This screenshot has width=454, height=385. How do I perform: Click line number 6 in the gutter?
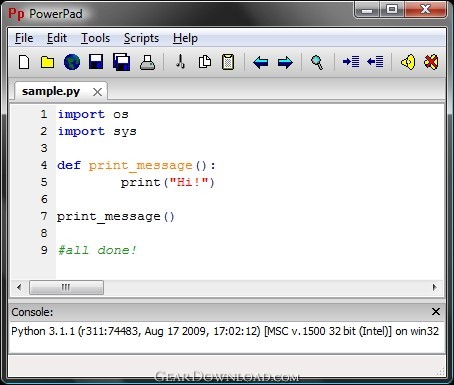[44, 199]
